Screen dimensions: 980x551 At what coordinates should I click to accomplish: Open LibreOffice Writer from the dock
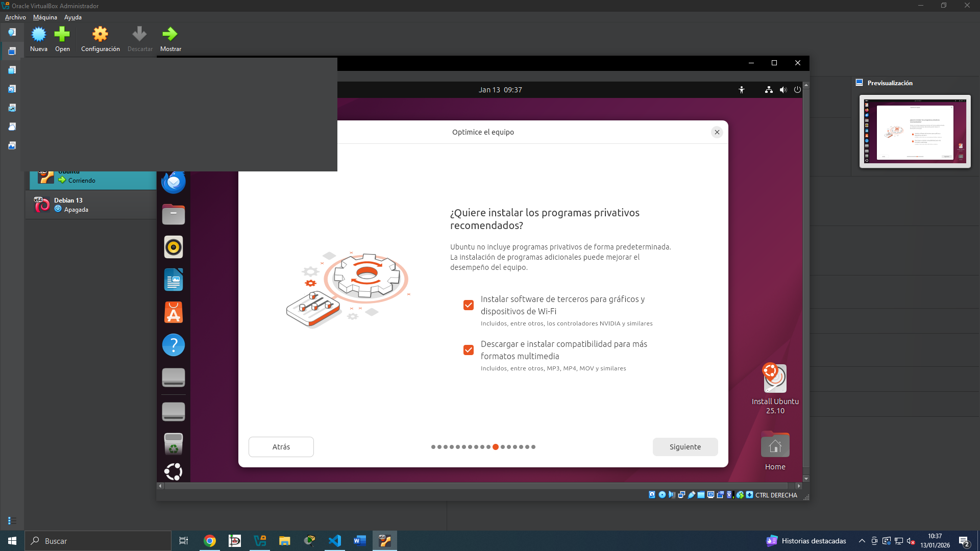coord(174,280)
